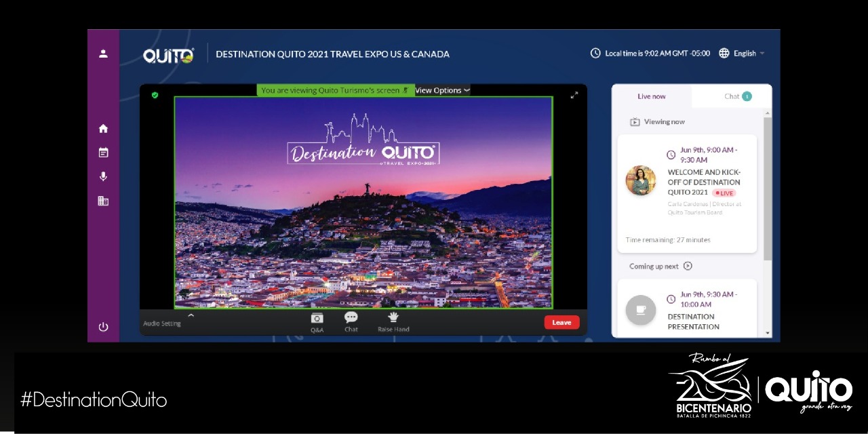Click the Quito logo in header

pyautogui.click(x=168, y=55)
